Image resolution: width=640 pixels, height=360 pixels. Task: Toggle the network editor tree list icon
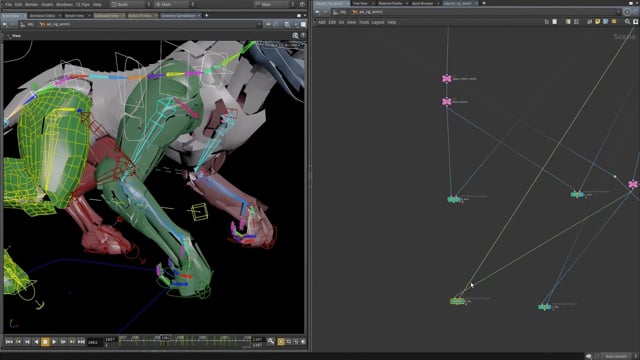[546, 22]
